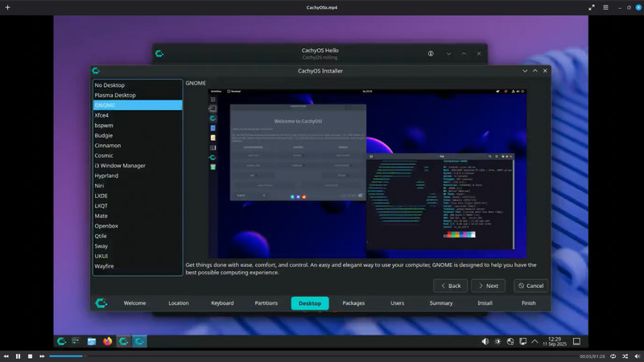Open the second taskbar icon beside the launcher
Screen dimensions: 644x362
tap(76, 341)
